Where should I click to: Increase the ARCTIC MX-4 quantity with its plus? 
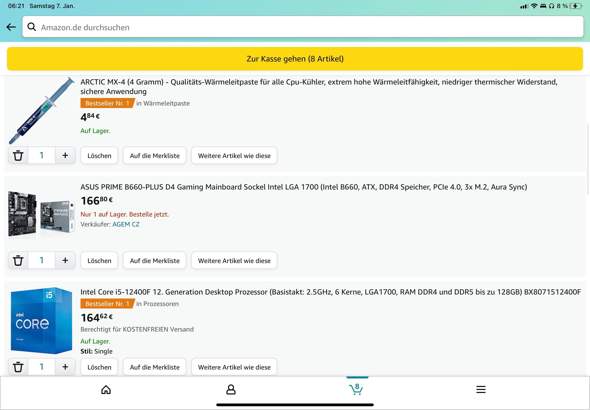click(x=65, y=155)
